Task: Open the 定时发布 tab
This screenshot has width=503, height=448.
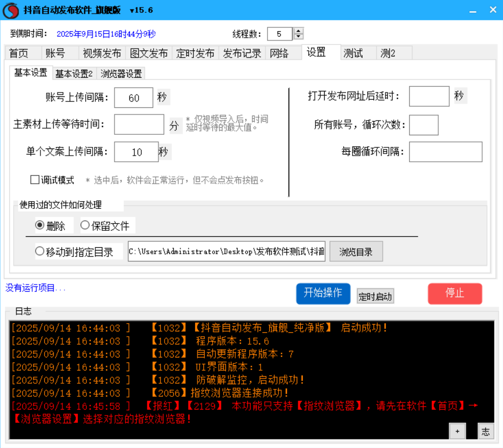Action: (x=195, y=53)
